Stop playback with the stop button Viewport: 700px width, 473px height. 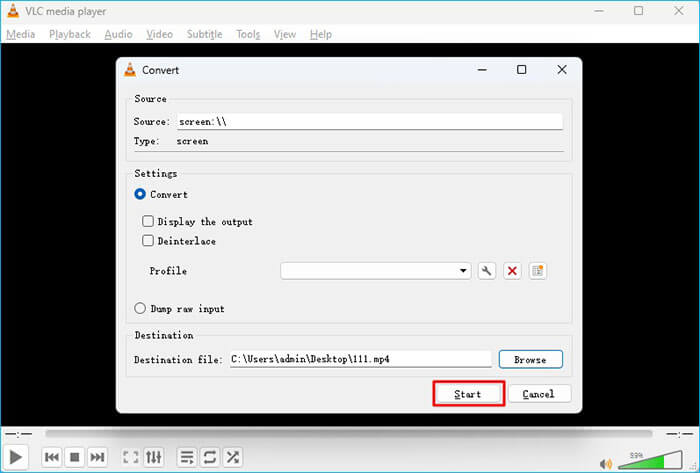(x=75, y=457)
